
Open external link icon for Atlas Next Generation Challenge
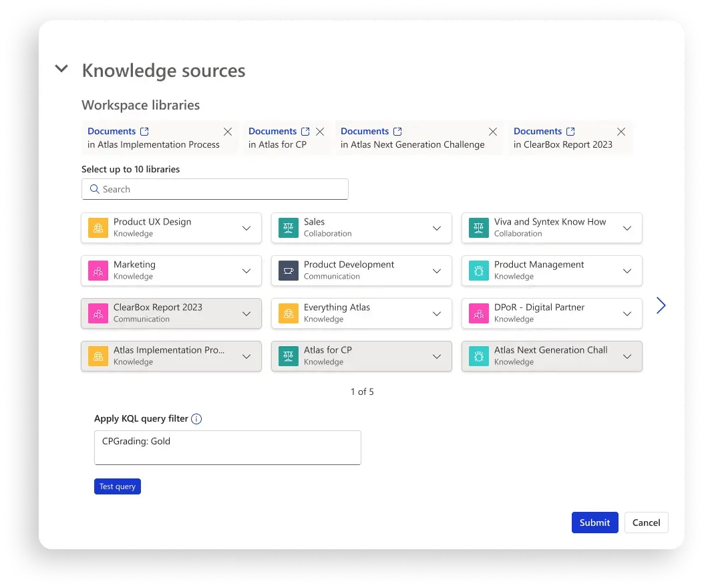397,131
